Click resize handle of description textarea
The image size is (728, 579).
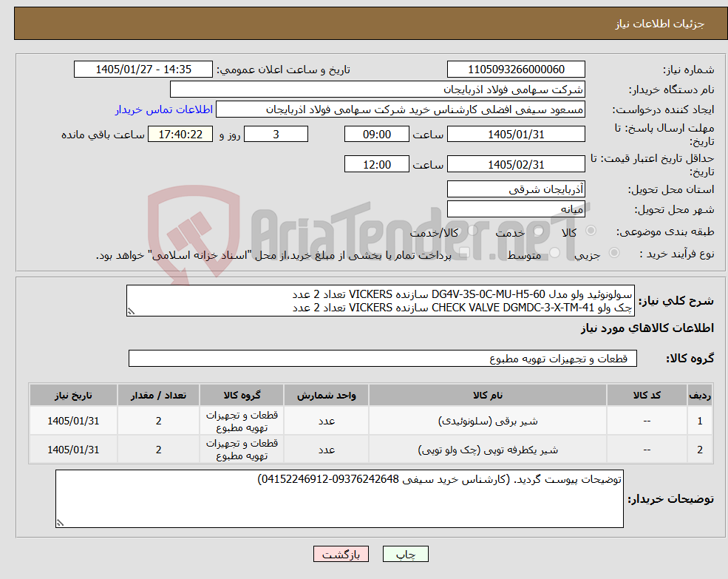point(131,312)
